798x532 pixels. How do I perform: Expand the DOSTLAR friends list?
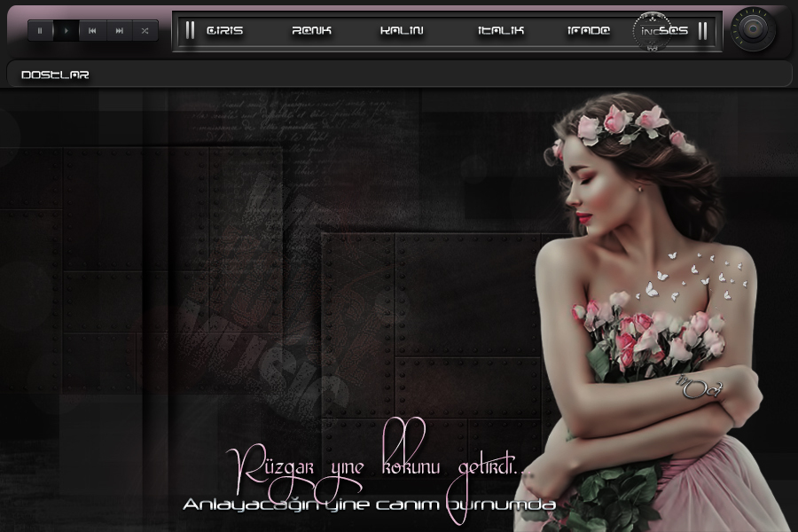[55, 75]
